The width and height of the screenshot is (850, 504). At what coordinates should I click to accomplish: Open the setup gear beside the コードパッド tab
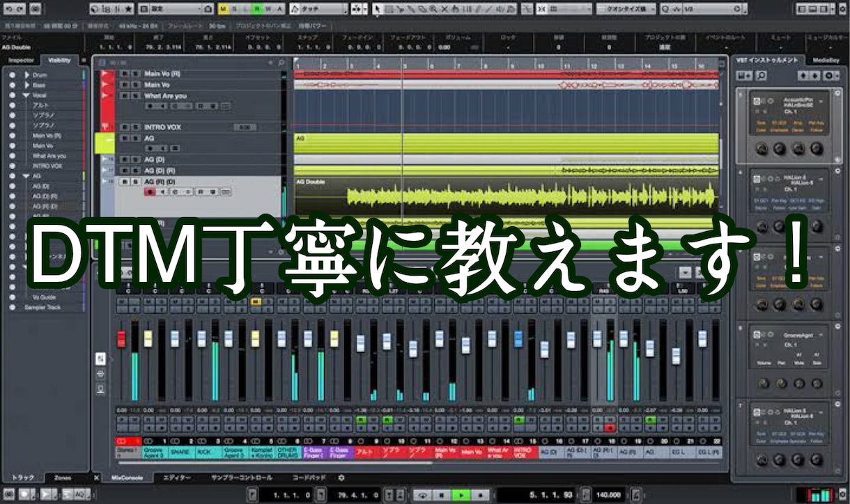341,478
